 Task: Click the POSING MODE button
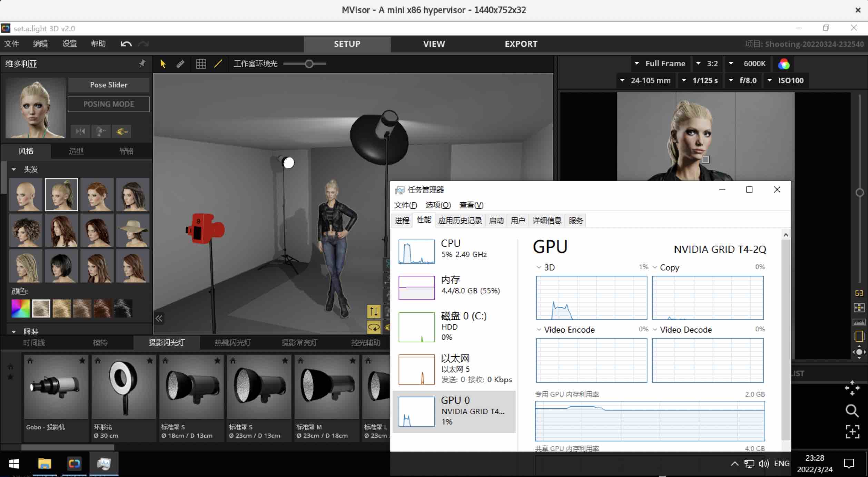109,104
